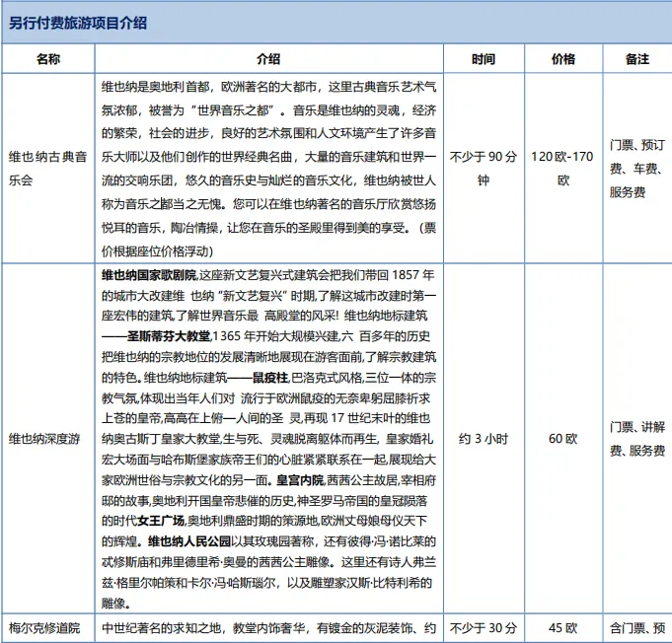Click the bold text 维也纳国家歌剧院
This screenshot has width=672, height=643.
[x=149, y=274]
